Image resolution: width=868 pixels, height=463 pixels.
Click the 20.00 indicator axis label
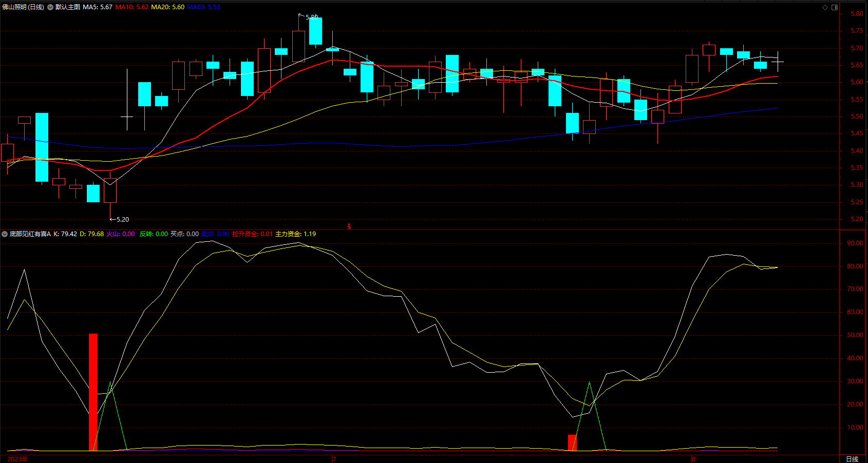(855, 404)
